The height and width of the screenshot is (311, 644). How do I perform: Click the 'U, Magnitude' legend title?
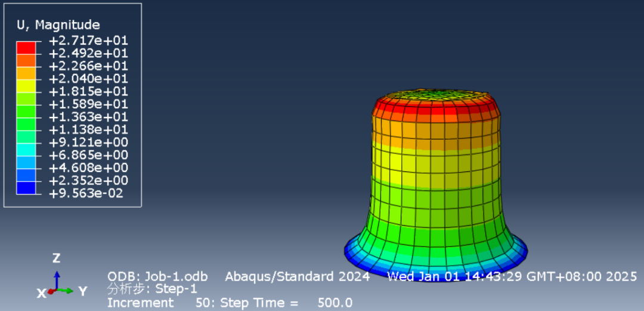[x=58, y=25]
